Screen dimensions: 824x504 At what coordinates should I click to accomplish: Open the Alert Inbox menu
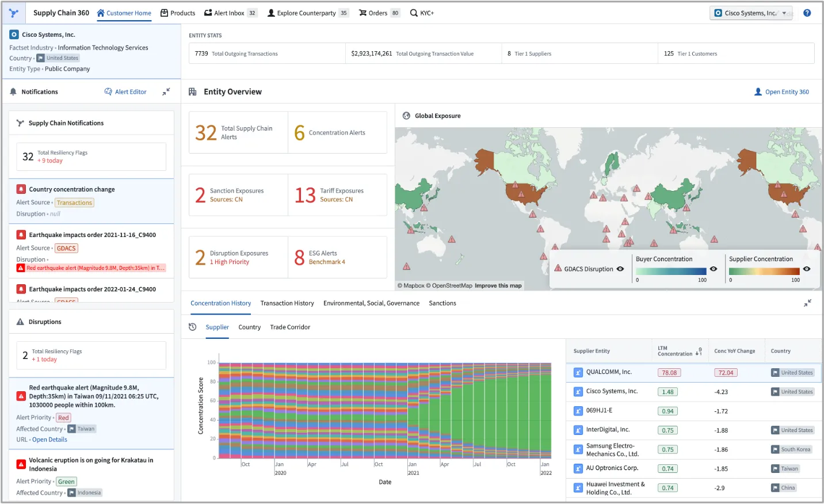[229, 13]
